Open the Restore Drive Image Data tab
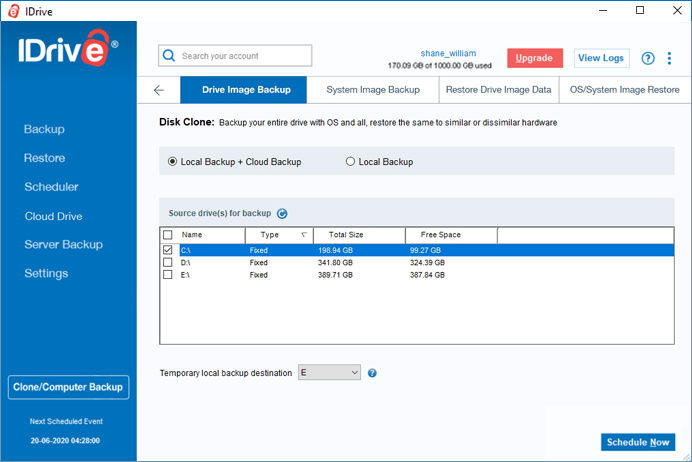692x462 pixels. click(499, 90)
